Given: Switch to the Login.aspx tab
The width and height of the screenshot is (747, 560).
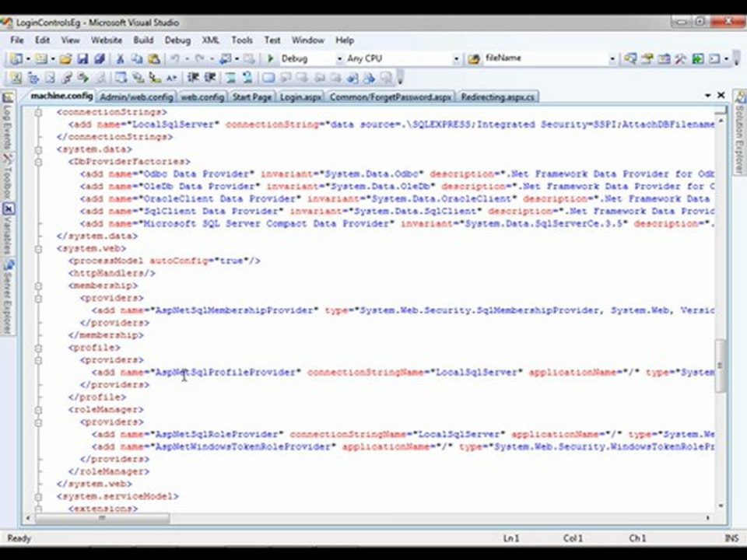Looking at the screenshot, I should click(x=300, y=97).
